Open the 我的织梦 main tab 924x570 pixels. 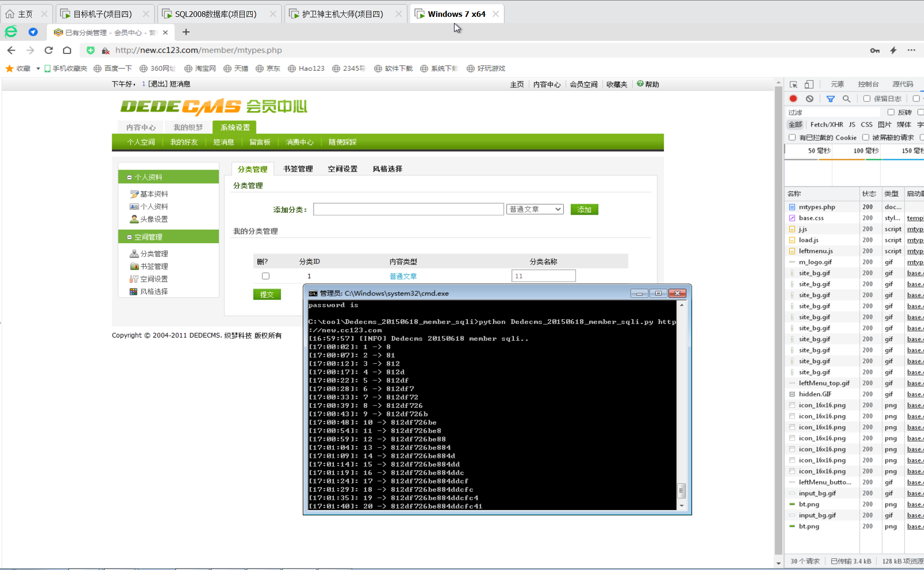(x=188, y=127)
